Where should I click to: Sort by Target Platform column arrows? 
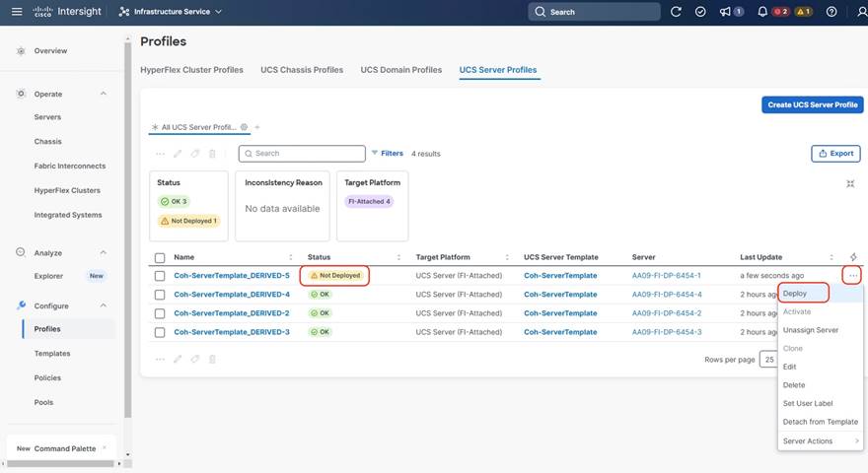[507, 257]
